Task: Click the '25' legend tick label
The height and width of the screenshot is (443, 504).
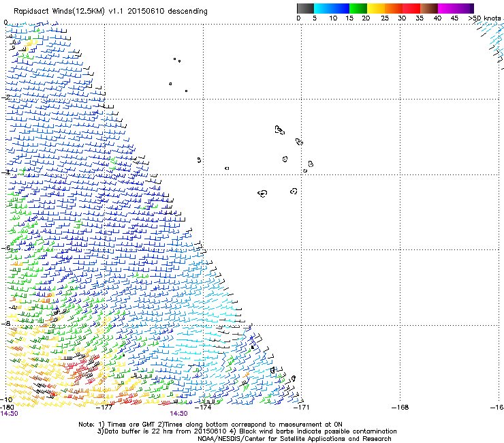Action: pos(385,18)
